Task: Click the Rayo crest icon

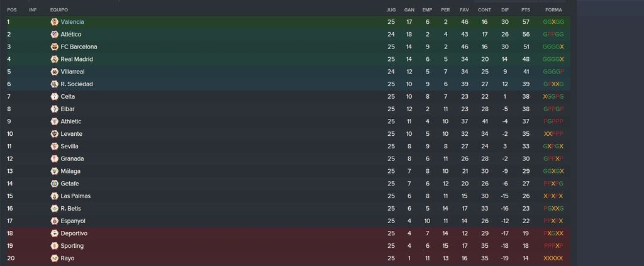Action: click(54, 258)
